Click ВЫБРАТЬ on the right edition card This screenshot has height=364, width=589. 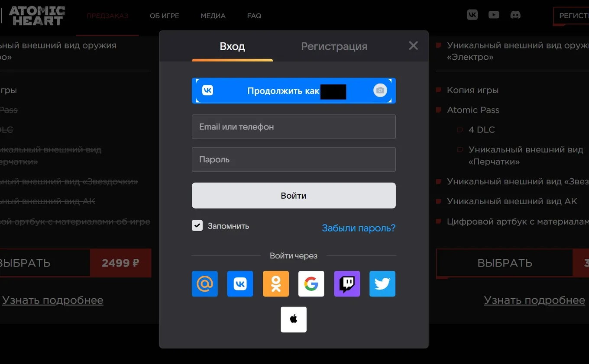pyautogui.click(x=505, y=263)
